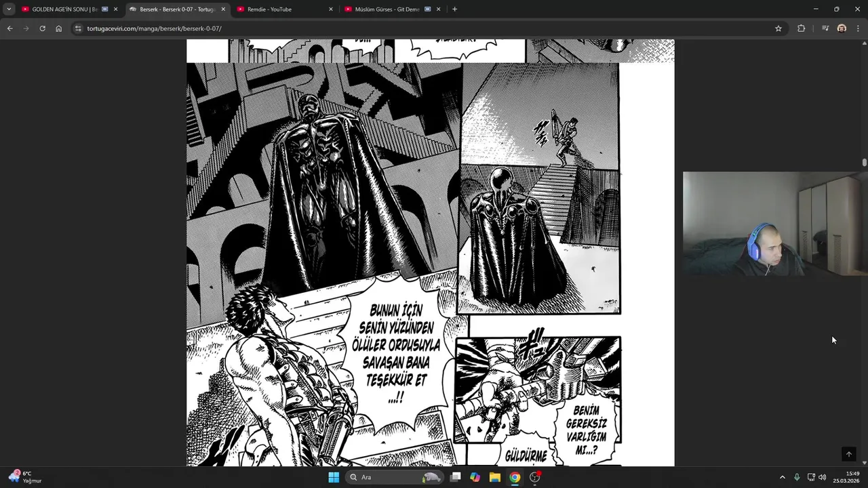Go forward to the next page

coord(26,28)
